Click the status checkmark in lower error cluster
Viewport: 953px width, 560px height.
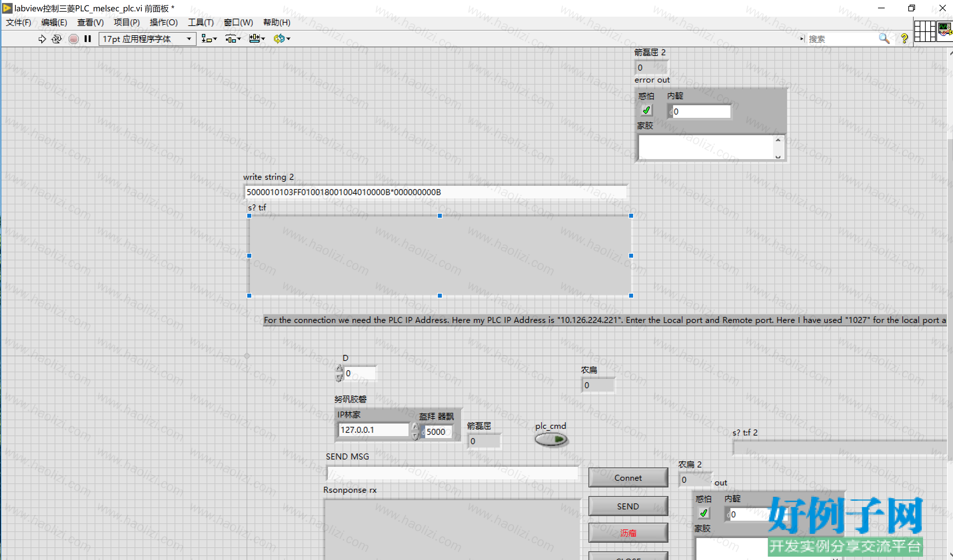703,513
